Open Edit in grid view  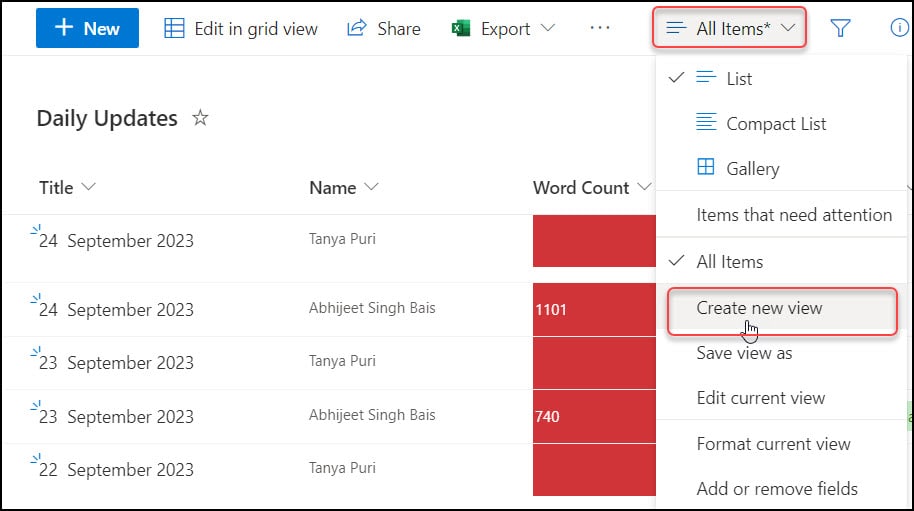[x=241, y=29]
